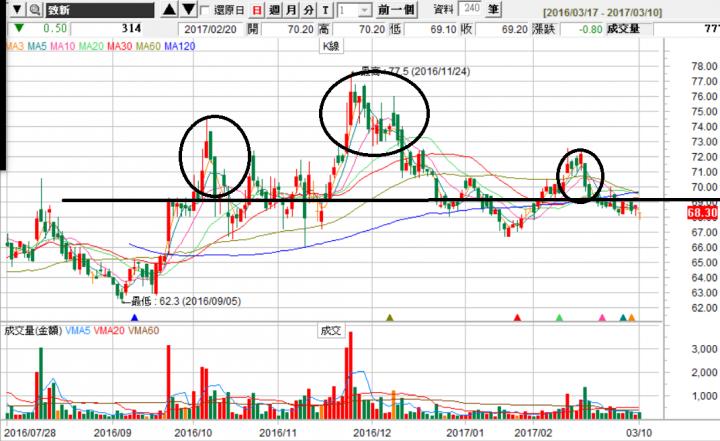The width and height of the screenshot is (720, 441).
Task: Select the MA30 moving average legend
Action: tap(119, 46)
